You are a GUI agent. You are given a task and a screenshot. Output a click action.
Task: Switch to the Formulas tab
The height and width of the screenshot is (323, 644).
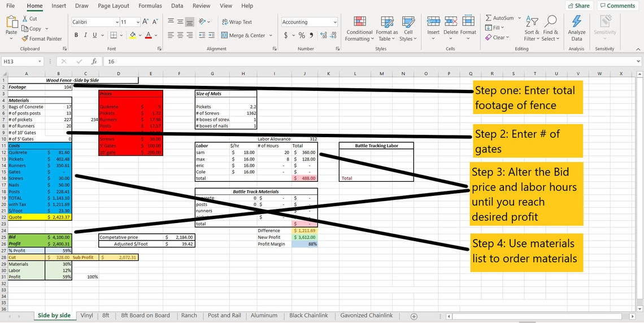coord(150,6)
